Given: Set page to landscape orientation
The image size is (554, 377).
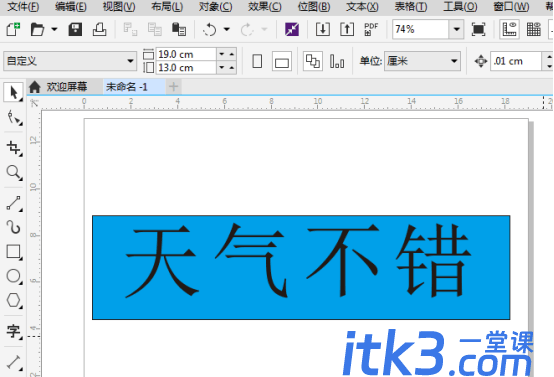Looking at the screenshot, I should (282, 61).
